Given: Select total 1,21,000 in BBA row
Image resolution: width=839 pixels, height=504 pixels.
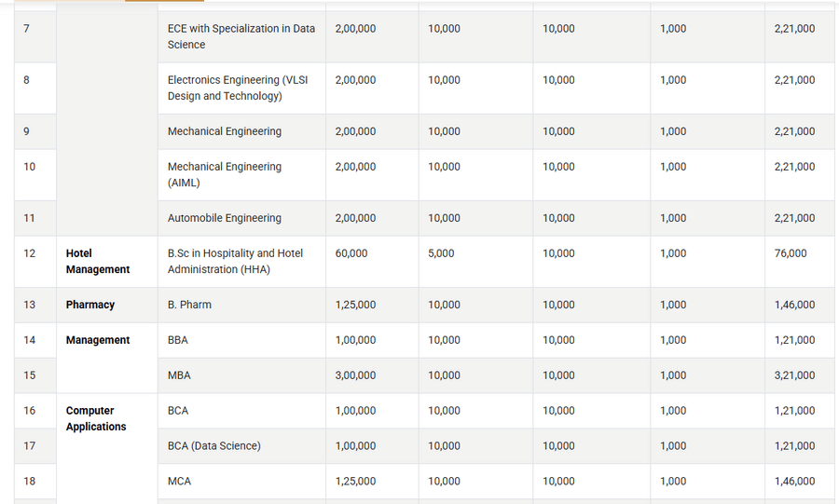Looking at the screenshot, I should [x=794, y=340].
